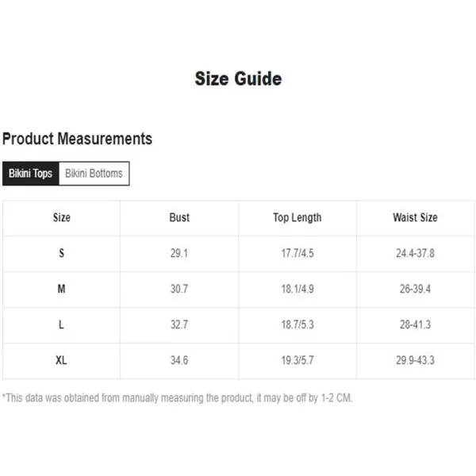Click the 29.9-43.3 waist size cell
The image size is (476, 476).
pos(415,361)
